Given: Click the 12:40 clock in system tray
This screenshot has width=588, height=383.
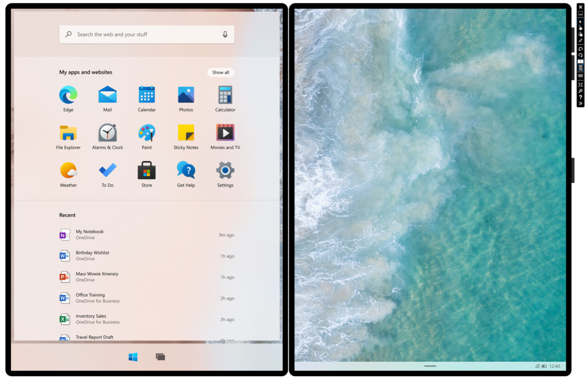Looking at the screenshot, I should pos(555,366).
